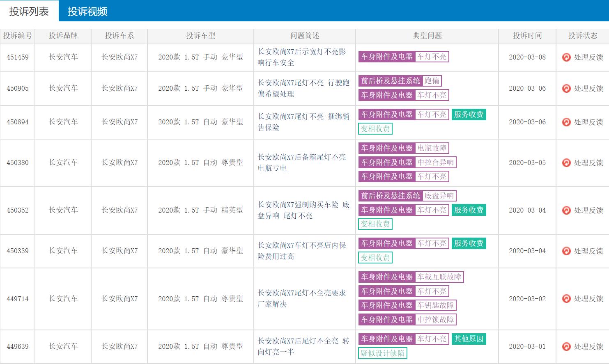Click complaint number 449639
Image resolution: width=609 pixels, height=364 pixels.
point(18,346)
